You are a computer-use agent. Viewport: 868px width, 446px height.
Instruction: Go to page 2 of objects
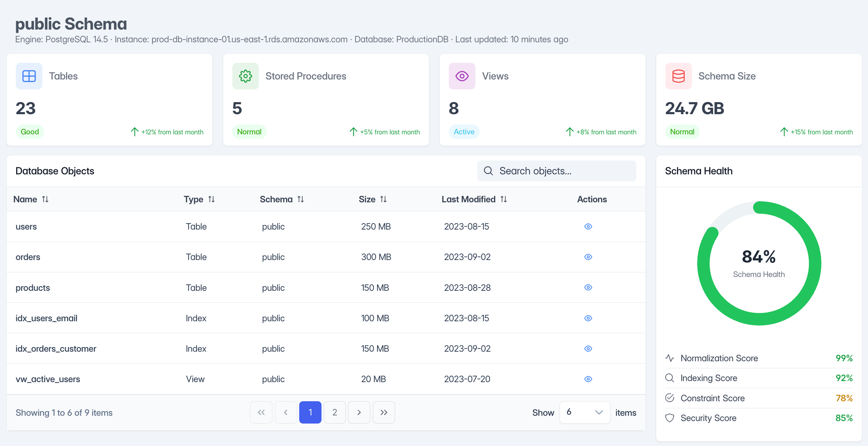[x=335, y=412]
